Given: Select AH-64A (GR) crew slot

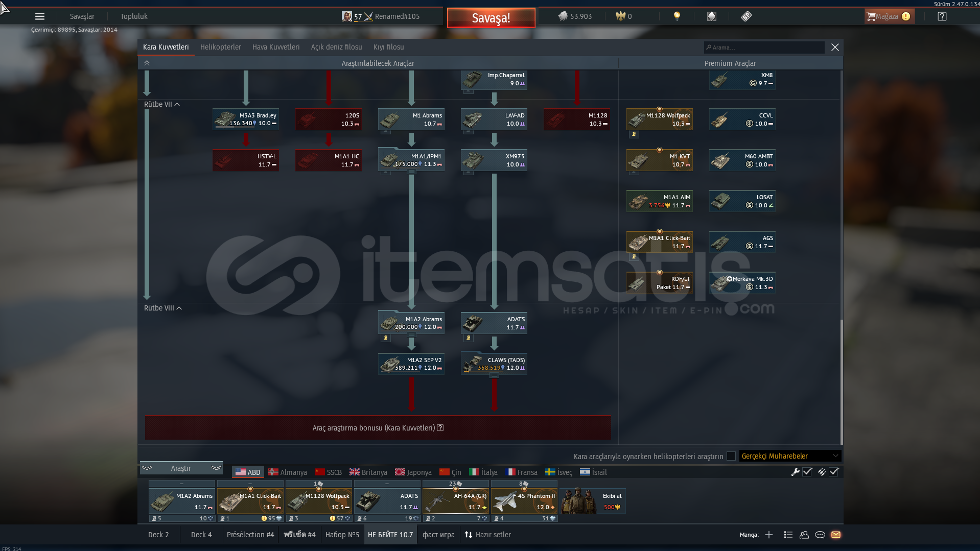Looking at the screenshot, I should pyautogui.click(x=455, y=501).
